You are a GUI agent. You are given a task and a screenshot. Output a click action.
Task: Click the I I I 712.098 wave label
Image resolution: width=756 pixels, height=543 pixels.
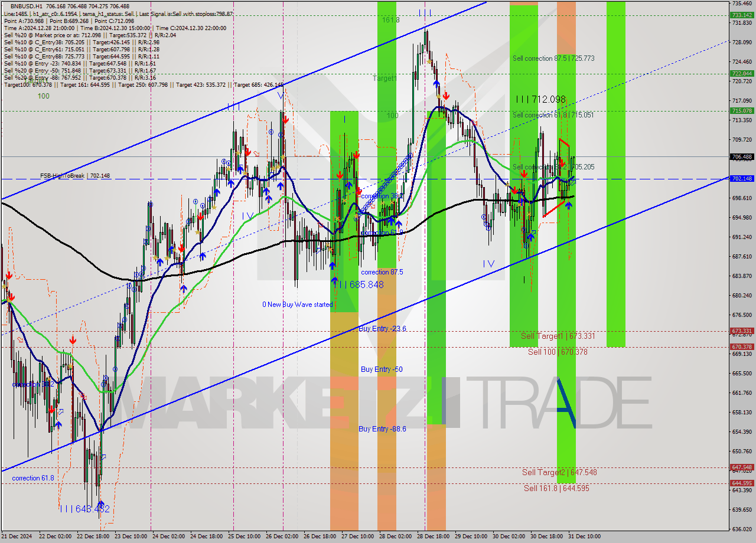click(540, 99)
